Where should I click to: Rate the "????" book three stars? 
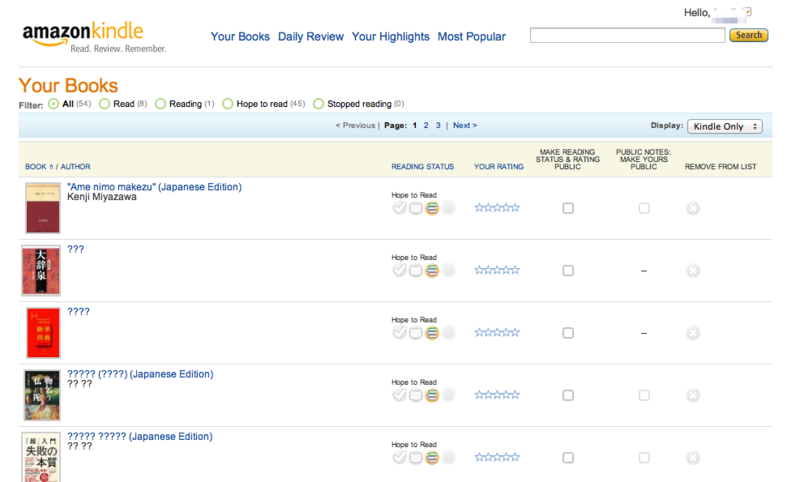point(497,333)
